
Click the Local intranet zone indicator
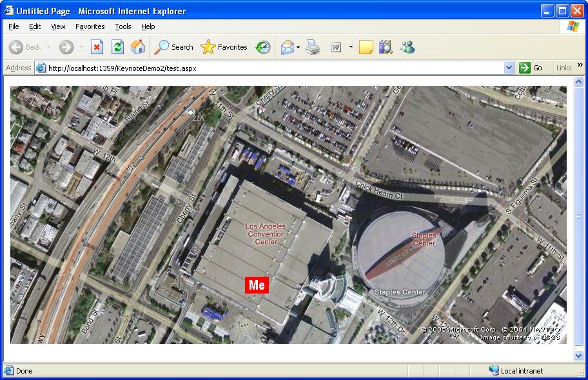[x=516, y=370]
